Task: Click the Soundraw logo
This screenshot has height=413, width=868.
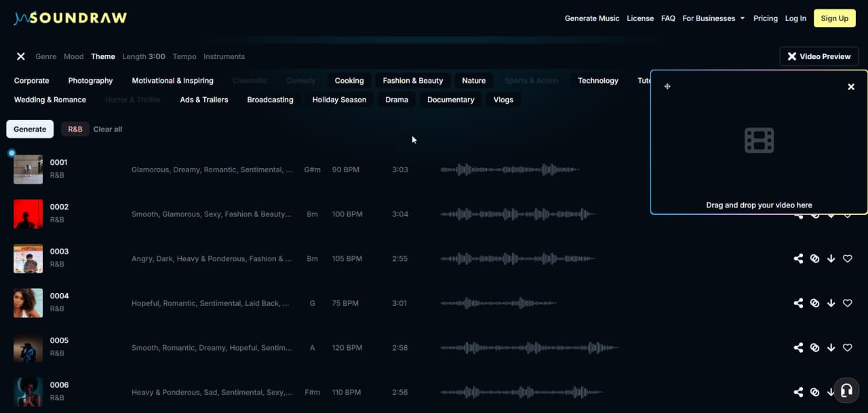Action: [x=68, y=18]
